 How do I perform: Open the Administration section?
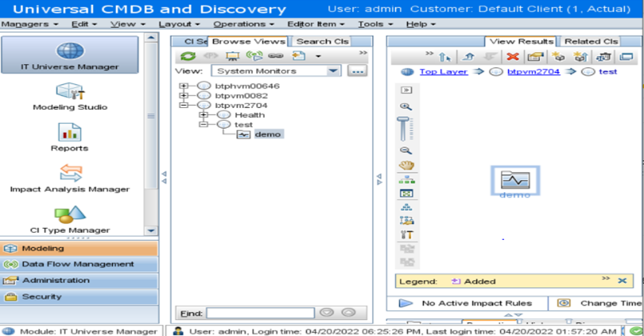point(79,281)
